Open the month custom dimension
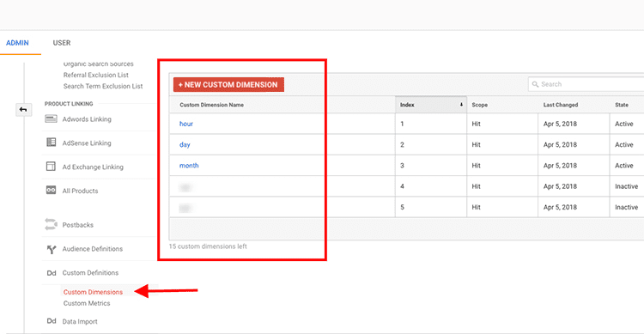Image resolution: width=644 pixels, height=334 pixels. tap(189, 165)
